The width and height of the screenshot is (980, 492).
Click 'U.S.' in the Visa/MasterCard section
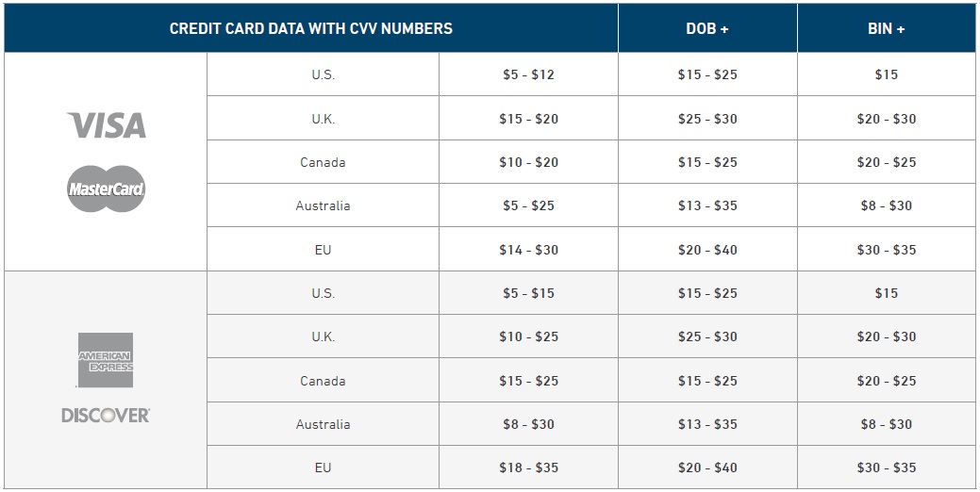(x=323, y=74)
